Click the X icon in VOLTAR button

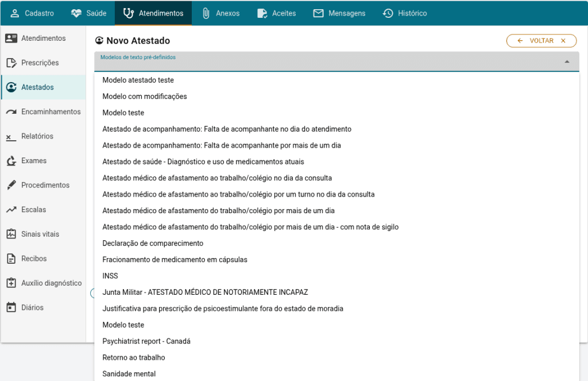click(x=563, y=41)
